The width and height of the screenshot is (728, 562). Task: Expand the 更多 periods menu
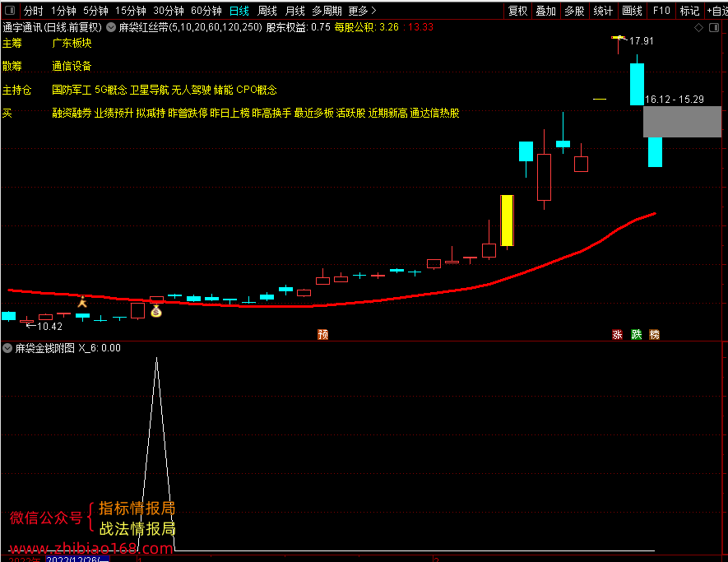click(x=362, y=11)
